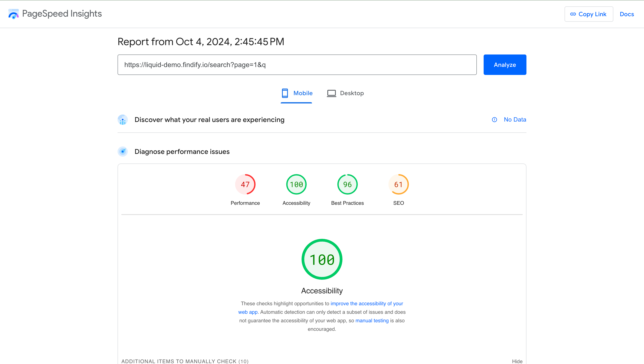Click the large Accessibility 100 gauge
This screenshot has width=644, height=364.
coord(322,259)
